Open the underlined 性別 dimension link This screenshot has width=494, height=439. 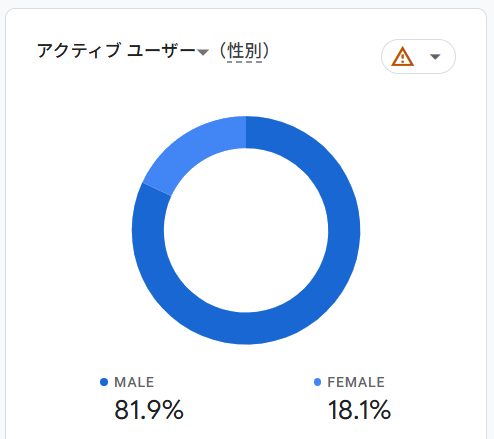(244, 51)
